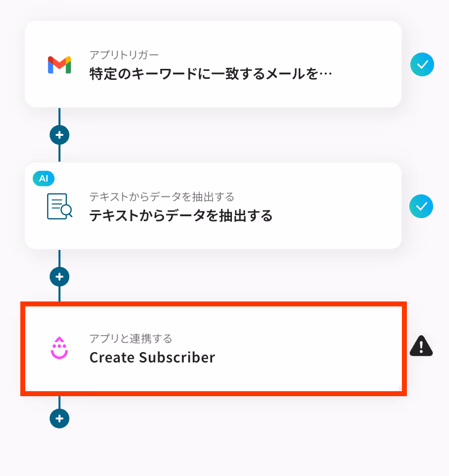Add a step below Create Subscriber

tap(59, 418)
